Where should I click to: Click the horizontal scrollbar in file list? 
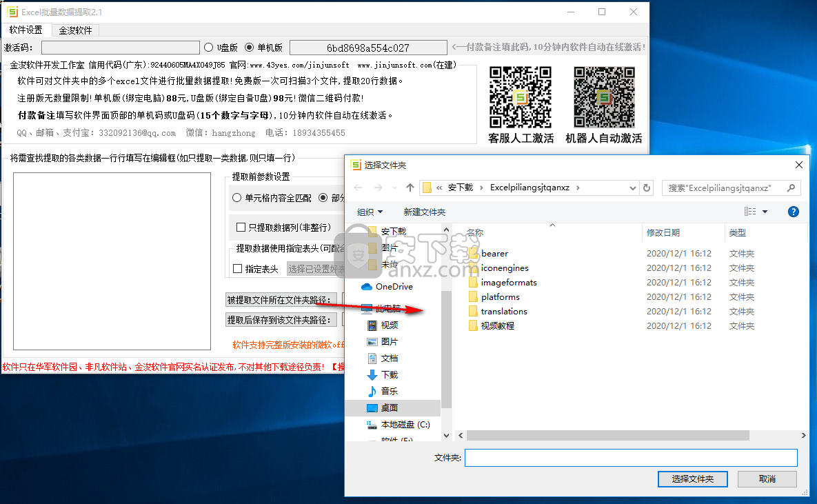coord(607,435)
